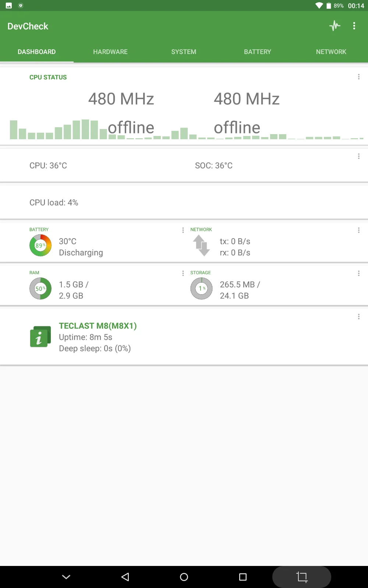Tap the 1.5 GB / 2.9 GB RAM usage
368x588 pixels.
pos(74,290)
